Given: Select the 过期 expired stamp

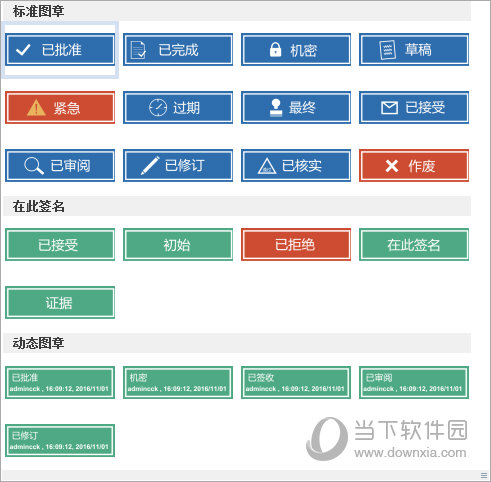Looking at the screenshot, I should click(178, 107).
